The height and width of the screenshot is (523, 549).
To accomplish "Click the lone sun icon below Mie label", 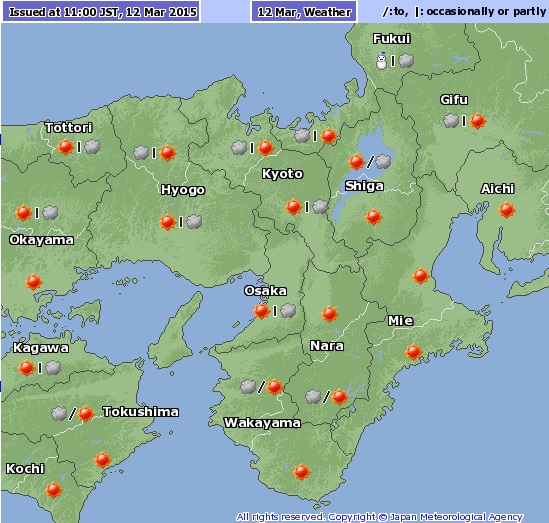I will click(x=414, y=352).
